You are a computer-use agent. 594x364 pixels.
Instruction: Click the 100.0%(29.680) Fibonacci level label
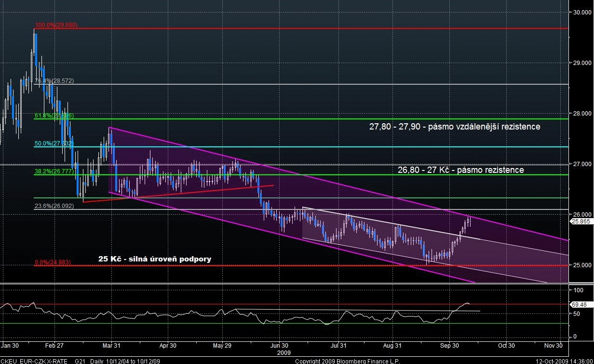click(x=56, y=25)
